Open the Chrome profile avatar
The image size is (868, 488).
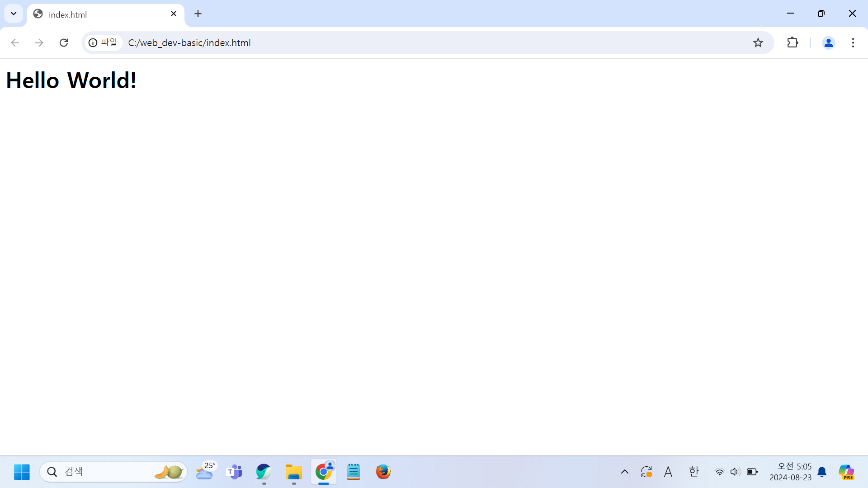click(828, 42)
